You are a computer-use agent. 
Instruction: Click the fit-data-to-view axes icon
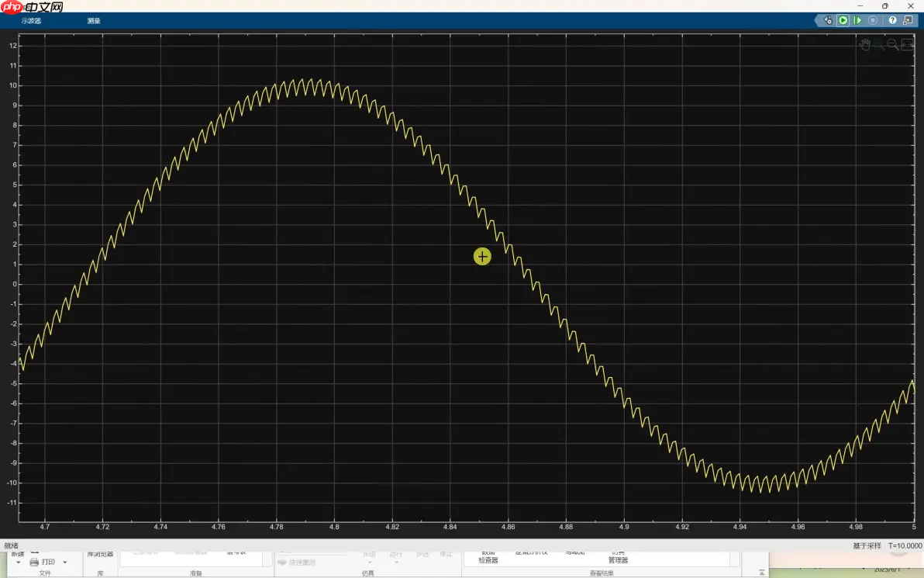point(907,44)
